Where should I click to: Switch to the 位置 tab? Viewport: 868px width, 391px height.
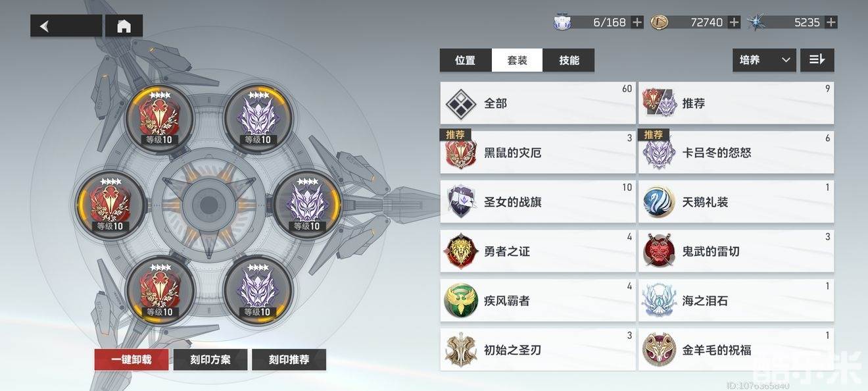[466, 60]
